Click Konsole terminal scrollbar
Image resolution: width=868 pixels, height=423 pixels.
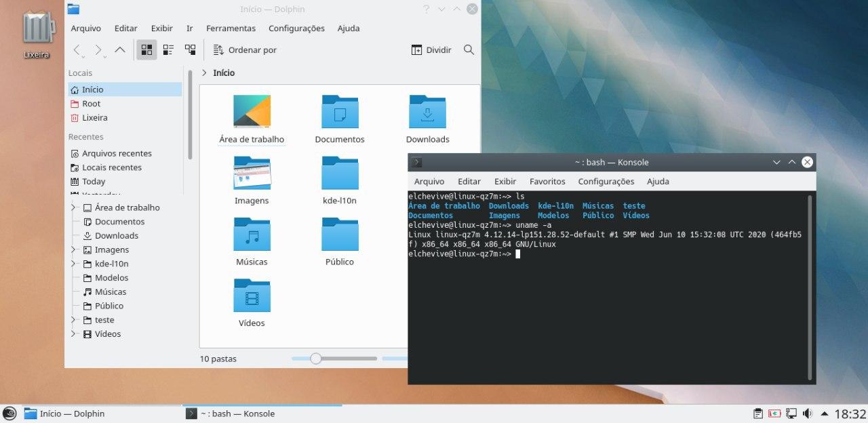coord(810,287)
